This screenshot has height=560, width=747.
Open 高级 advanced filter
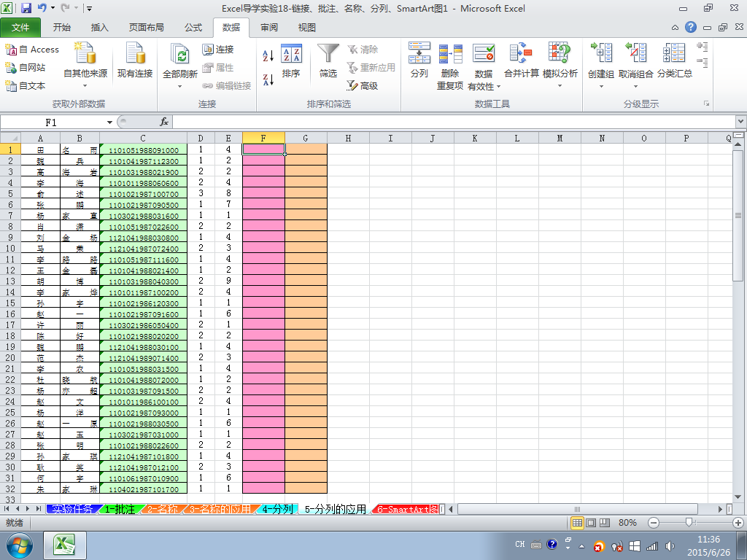pos(362,86)
